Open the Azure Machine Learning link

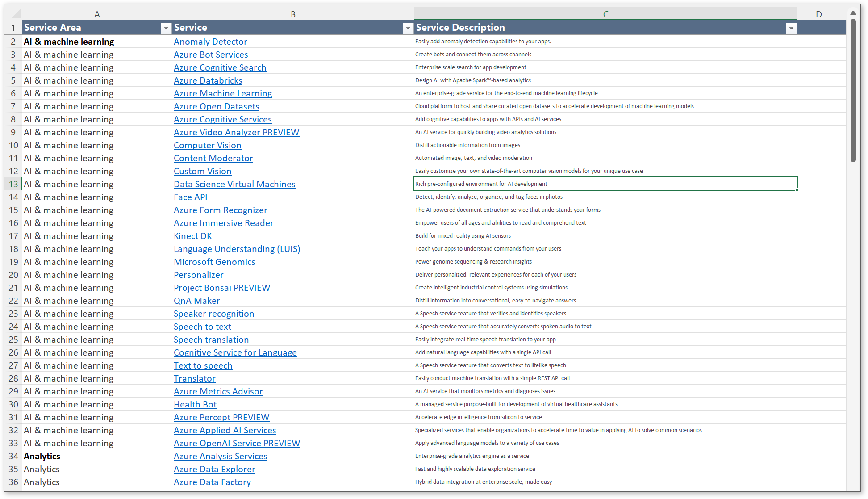223,93
